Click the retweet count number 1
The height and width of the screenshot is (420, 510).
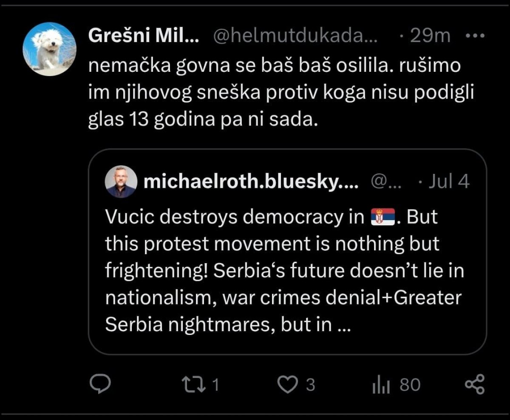(215, 385)
